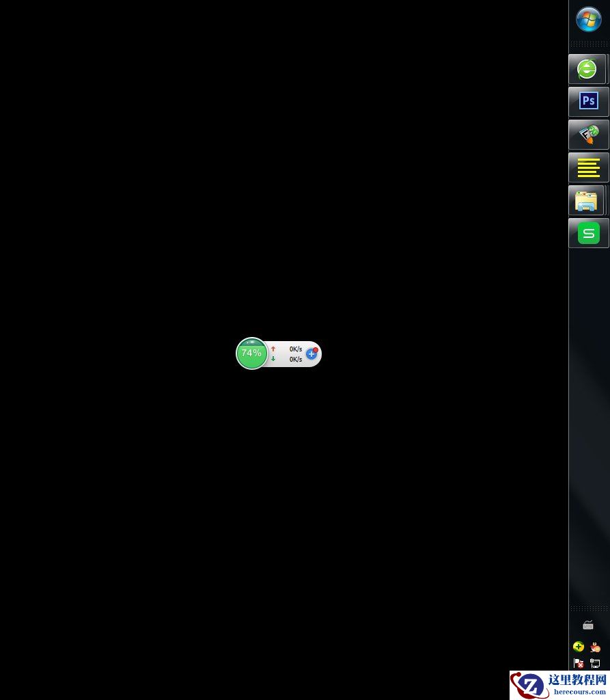This screenshot has width=610, height=700.
Task: Click the green download arrow on the floating bar
Action: click(x=273, y=359)
